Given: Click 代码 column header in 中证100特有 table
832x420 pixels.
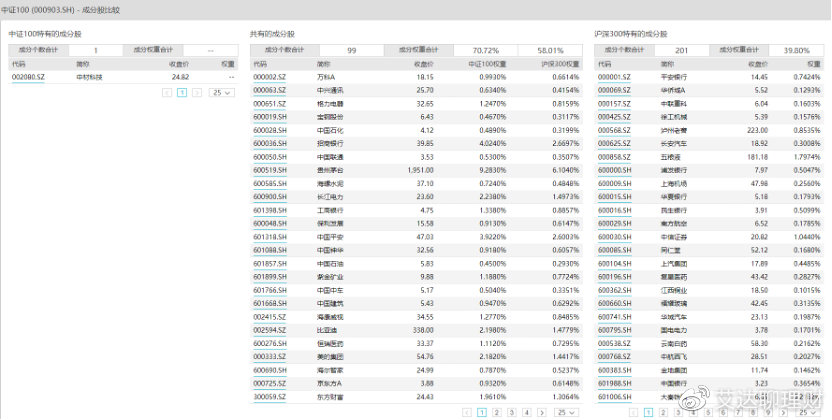Looking at the screenshot, I should (x=18, y=62).
